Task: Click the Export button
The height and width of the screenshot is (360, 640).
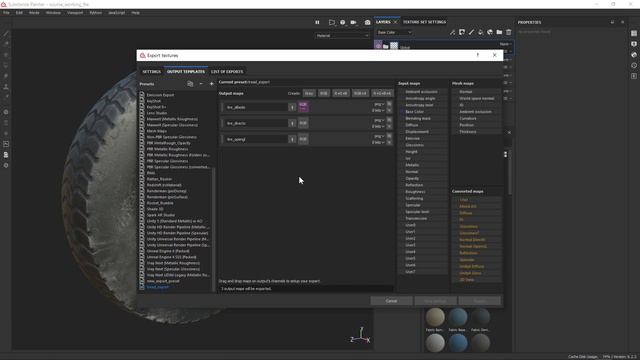Action: pyautogui.click(x=480, y=301)
